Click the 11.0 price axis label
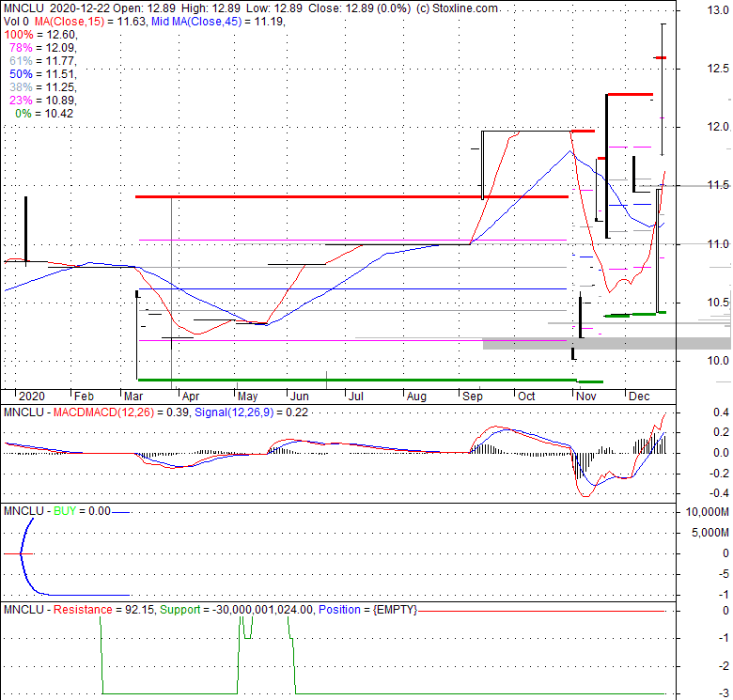733x700 pixels. click(718, 244)
